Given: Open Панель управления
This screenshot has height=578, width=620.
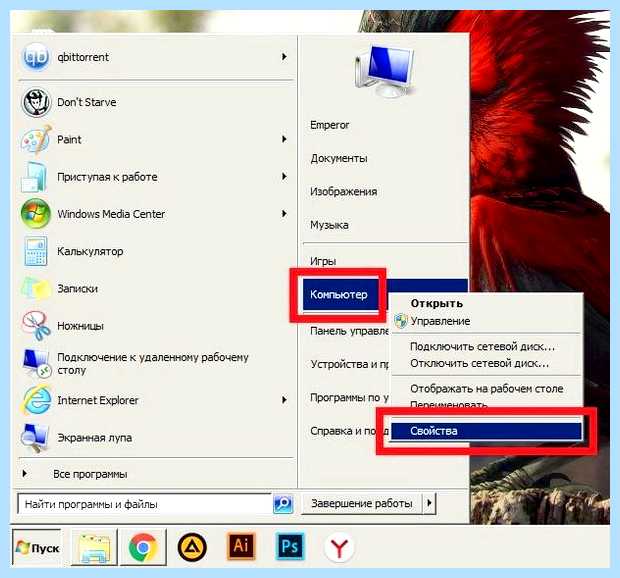Looking at the screenshot, I should coord(350,331).
